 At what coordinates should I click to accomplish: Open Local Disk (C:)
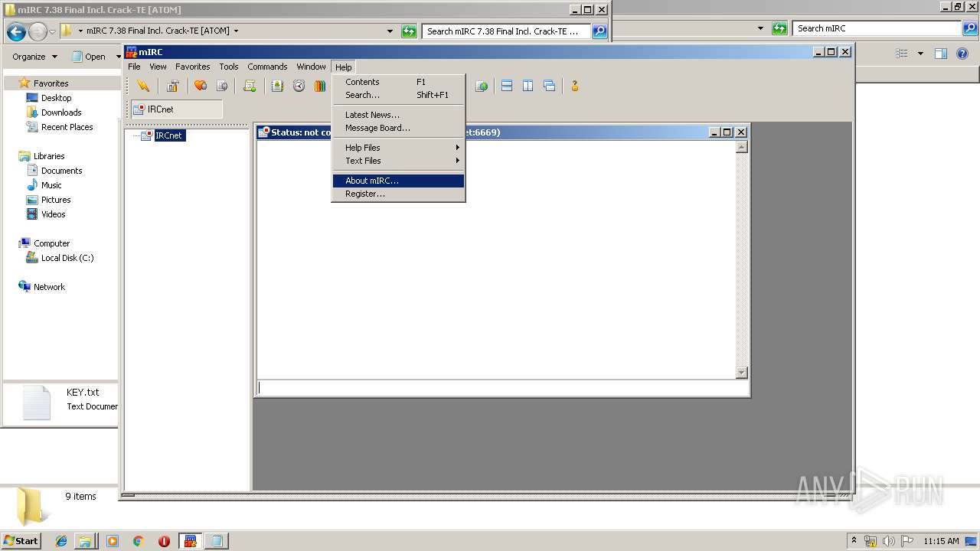(67, 258)
